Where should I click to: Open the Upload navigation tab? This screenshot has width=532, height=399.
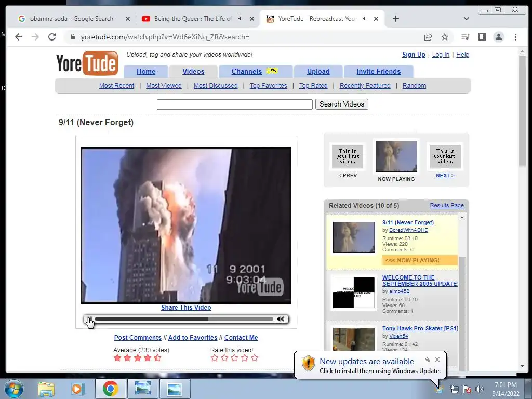[x=318, y=71]
